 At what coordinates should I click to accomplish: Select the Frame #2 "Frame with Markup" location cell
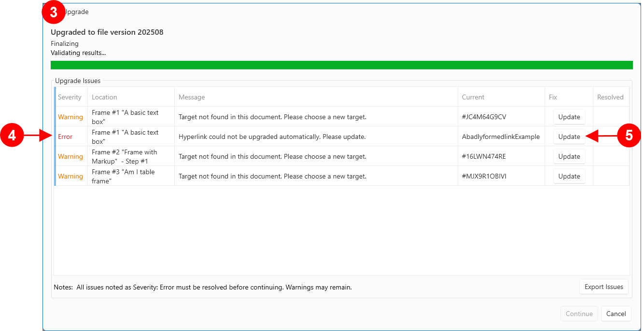pyautogui.click(x=125, y=156)
